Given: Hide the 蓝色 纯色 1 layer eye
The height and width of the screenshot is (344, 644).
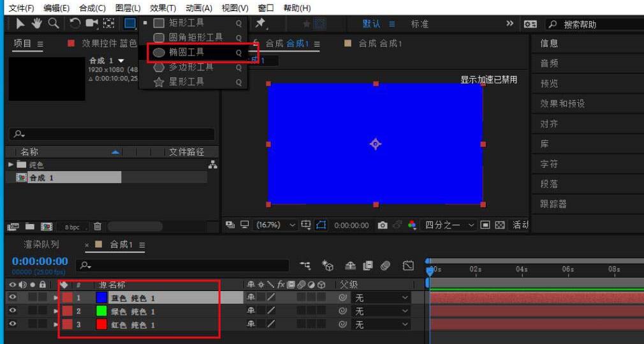Looking at the screenshot, I should pyautogui.click(x=12, y=297).
